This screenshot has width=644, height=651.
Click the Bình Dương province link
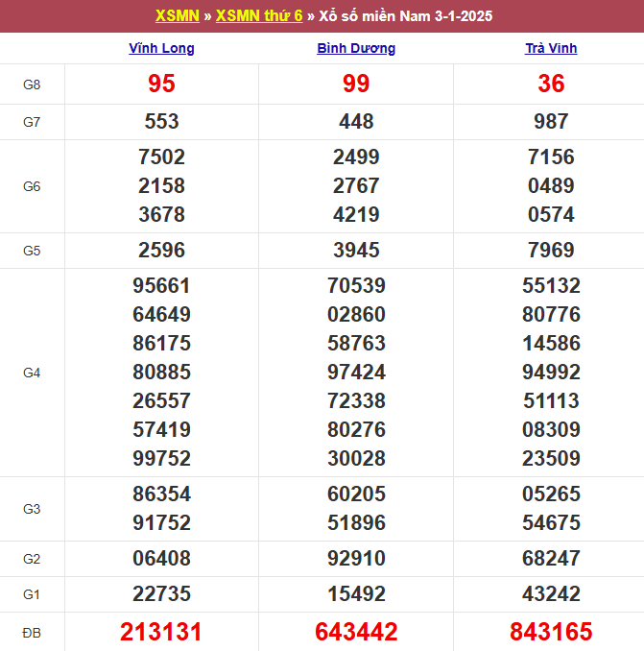pos(356,48)
